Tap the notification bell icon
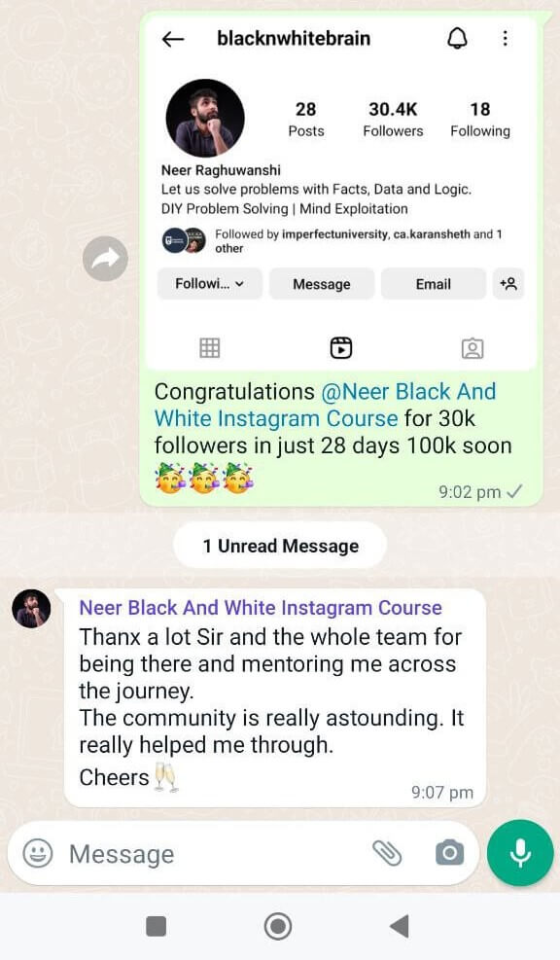 [457, 39]
